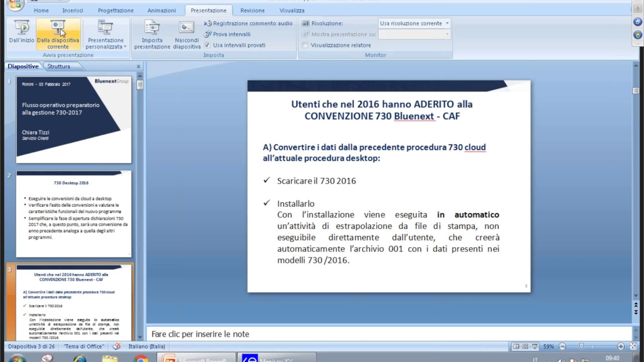Start from Dalla diapositiva corrente
644x362 pixels.
(58, 34)
